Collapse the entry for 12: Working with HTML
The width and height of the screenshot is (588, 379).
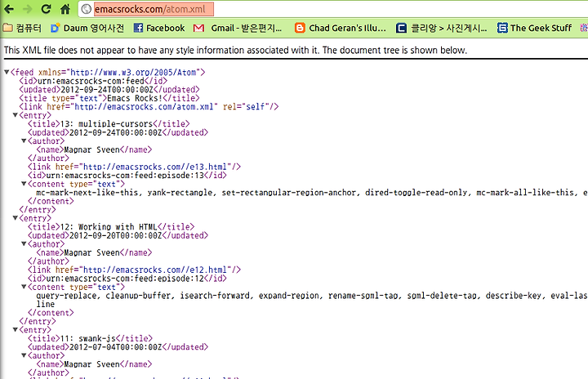click(16, 218)
